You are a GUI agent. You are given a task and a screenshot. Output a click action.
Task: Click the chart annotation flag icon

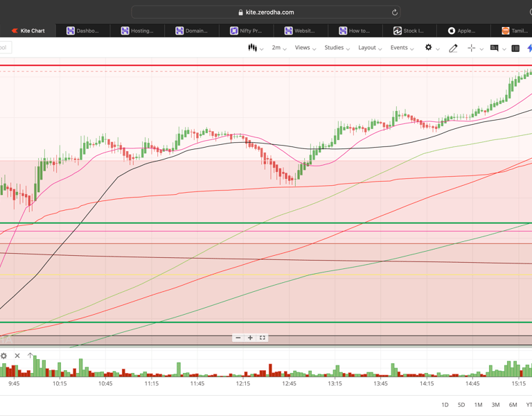(495, 48)
